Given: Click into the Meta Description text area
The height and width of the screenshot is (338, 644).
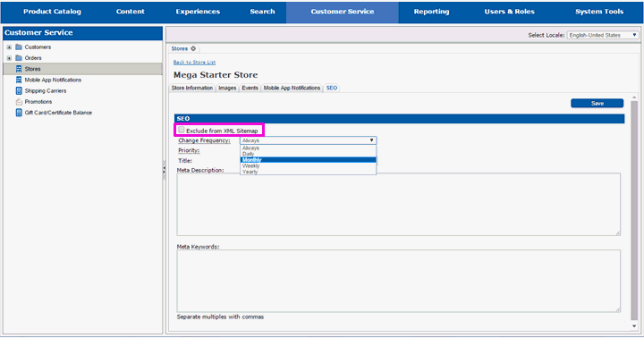Looking at the screenshot, I should click(398, 205).
